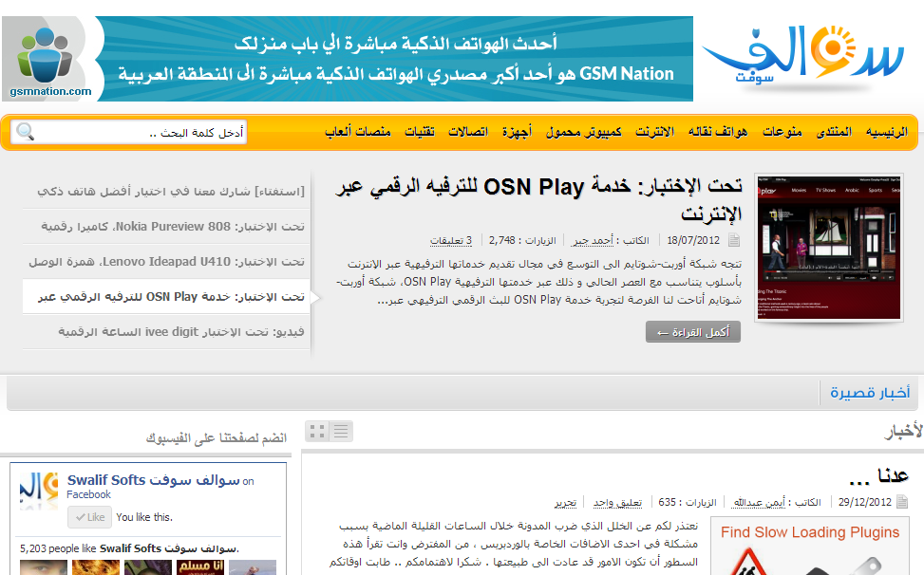
Task: Open the OSN Play featured article title
Action: 539,201
